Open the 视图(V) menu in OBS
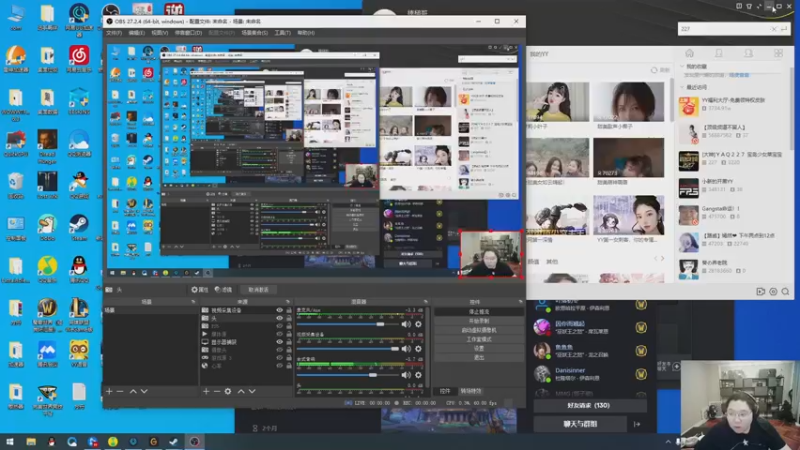The width and height of the screenshot is (800, 450). click(159, 33)
